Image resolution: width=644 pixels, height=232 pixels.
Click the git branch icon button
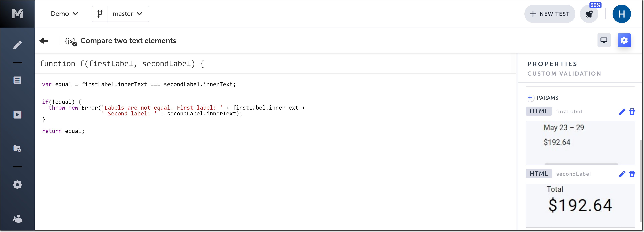click(100, 14)
